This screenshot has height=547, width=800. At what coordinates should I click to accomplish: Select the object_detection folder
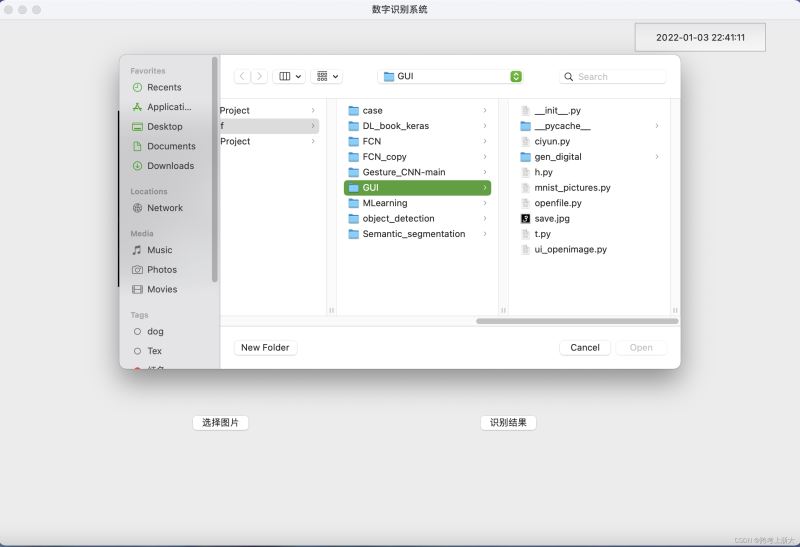pos(398,218)
